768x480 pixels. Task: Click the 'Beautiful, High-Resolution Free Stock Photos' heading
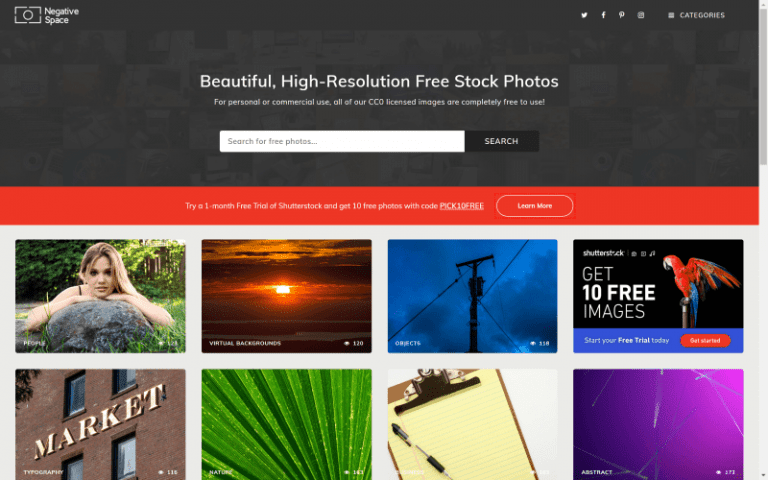[379, 81]
